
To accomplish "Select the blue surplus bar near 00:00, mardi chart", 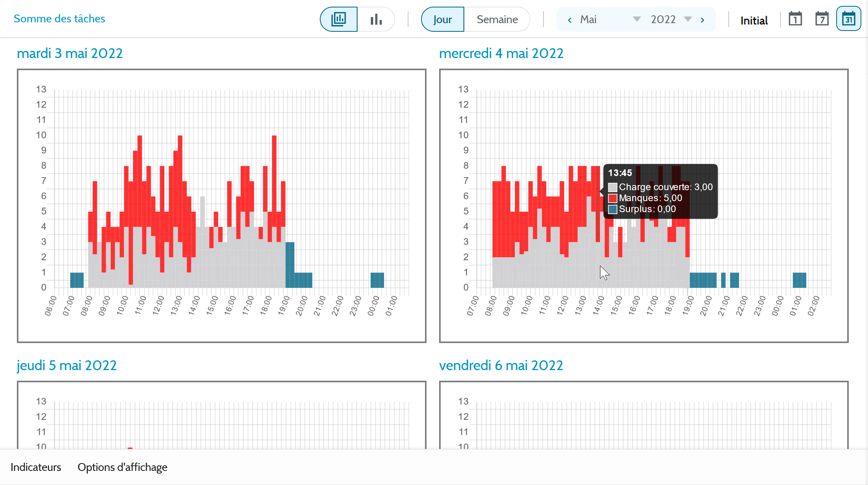I will (x=377, y=280).
